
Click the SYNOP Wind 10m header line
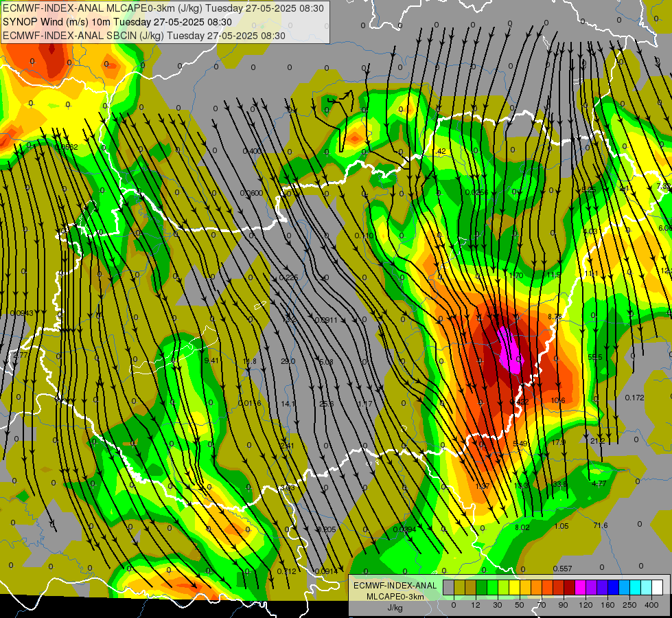pyautogui.click(x=117, y=22)
